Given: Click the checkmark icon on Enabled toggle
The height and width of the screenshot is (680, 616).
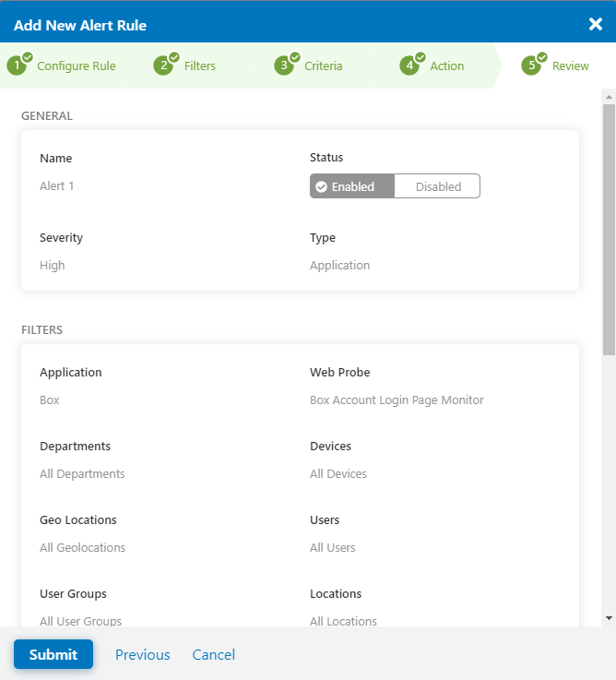Looking at the screenshot, I should (x=322, y=186).
